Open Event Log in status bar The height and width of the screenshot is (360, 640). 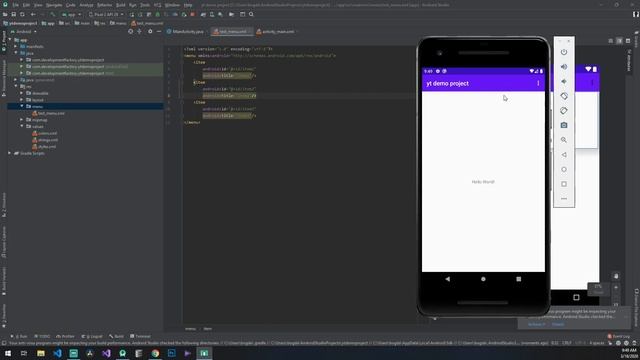point(619,336)
